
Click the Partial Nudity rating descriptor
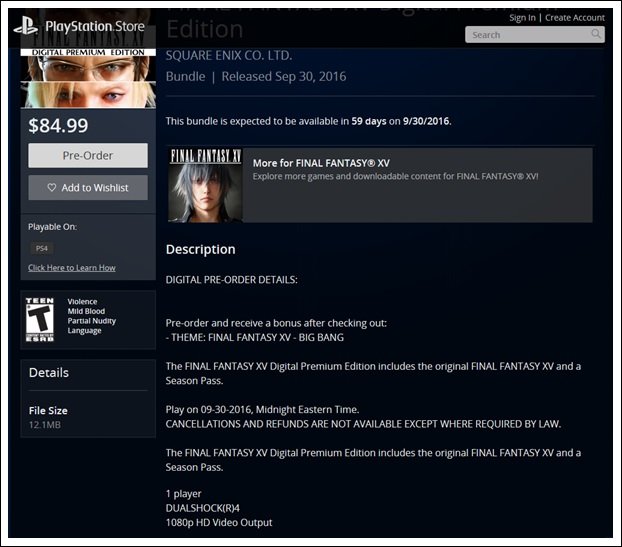pyautogui.click(x=92, y=321)
